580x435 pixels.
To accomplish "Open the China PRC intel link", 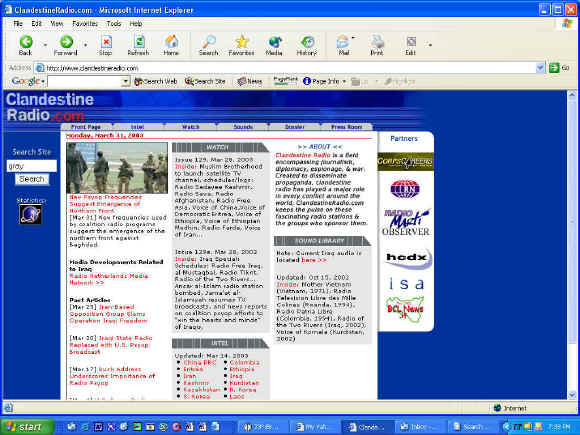I will point(199,362).
